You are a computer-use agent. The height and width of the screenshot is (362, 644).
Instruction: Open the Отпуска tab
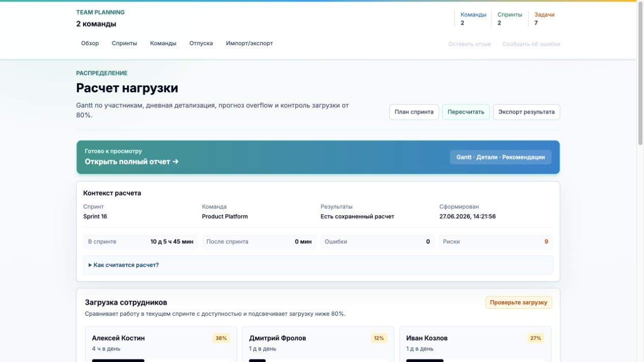click(201, 43)
